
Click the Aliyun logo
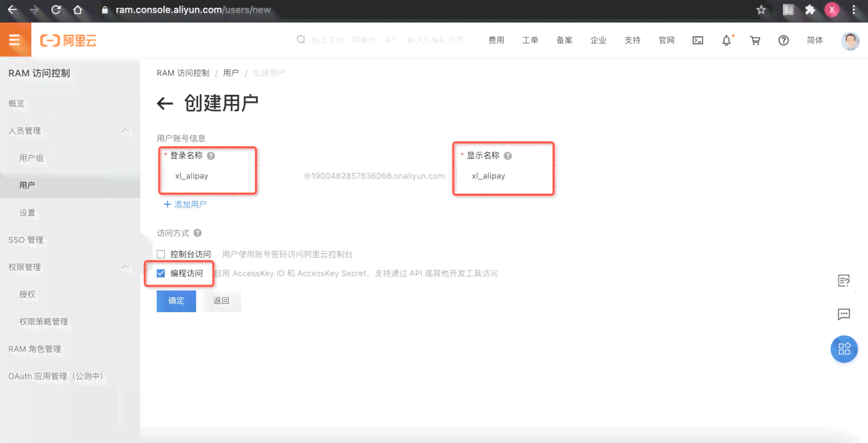click(x=68, y=40)
